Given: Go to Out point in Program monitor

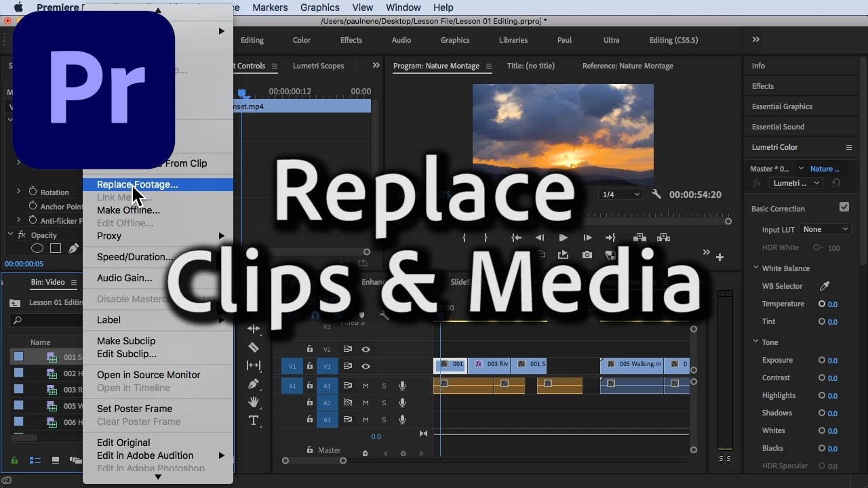Looking at the screenshot, I should pos(610,237).
